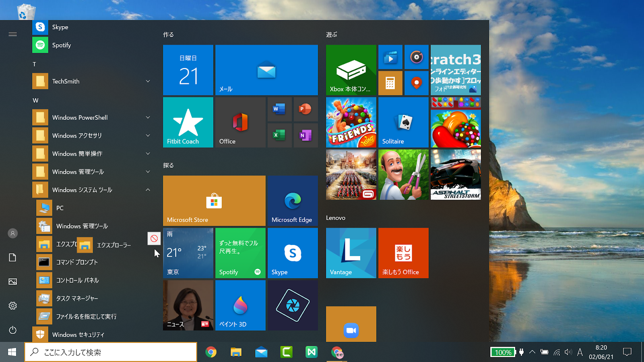The image size is (644, 362).
Task: Open the Candy Crush Friends tile
Action: pyautogui.click(x=351, y=122)
